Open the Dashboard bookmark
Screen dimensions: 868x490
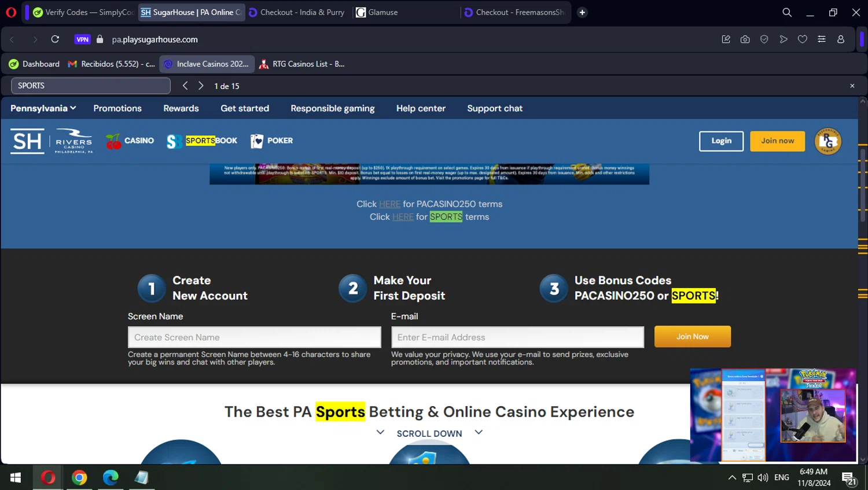[34, 64]
